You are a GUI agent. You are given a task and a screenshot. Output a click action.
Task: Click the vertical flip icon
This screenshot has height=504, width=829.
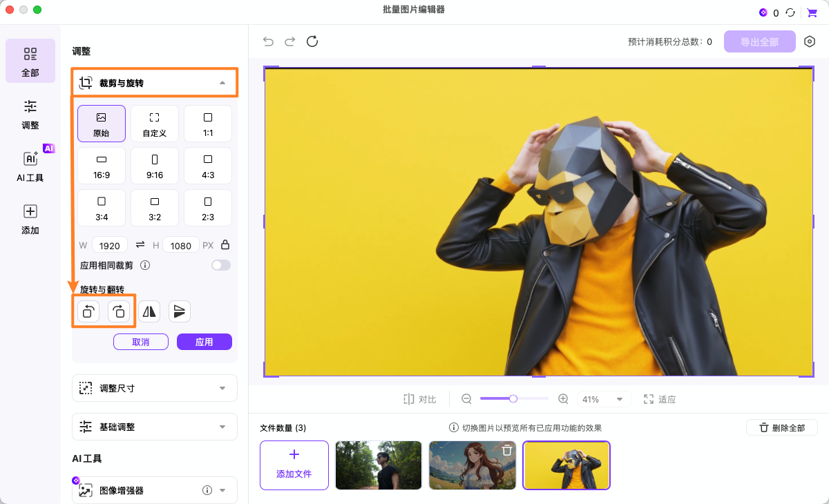pyautogui.click(x=180, y=311)
